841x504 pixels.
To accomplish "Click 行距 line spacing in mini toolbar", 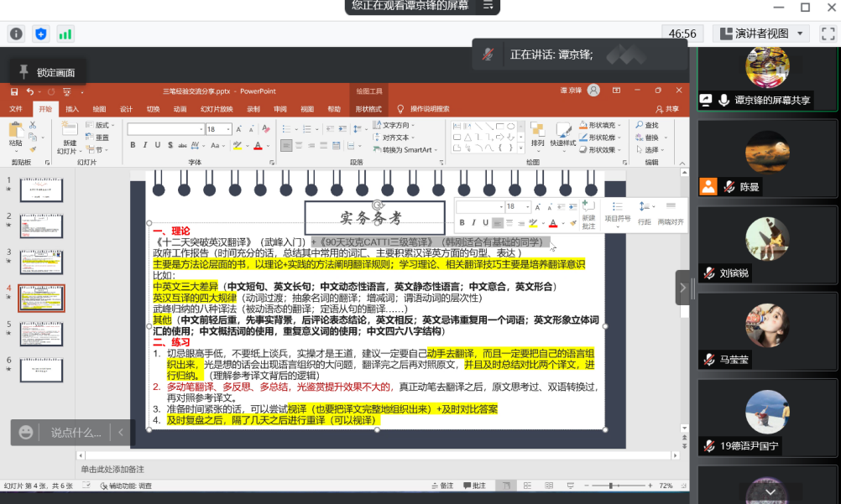I will [644, 213].
